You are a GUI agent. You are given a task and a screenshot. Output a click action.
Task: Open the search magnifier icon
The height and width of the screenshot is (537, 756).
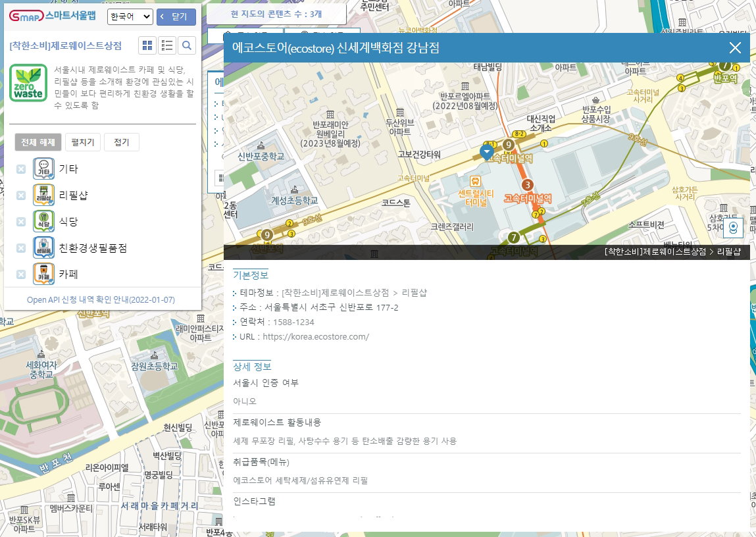187,45
